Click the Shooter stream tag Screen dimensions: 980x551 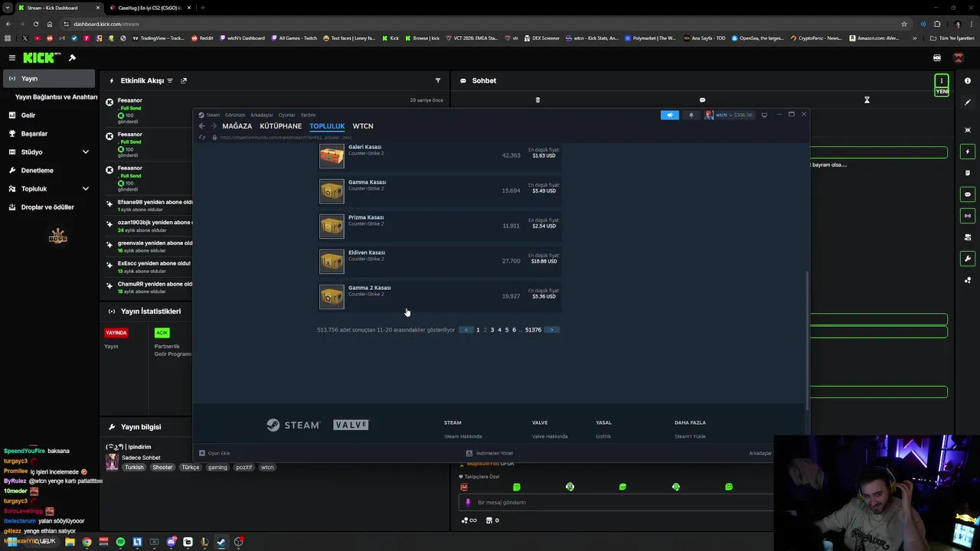click(162, 467)
